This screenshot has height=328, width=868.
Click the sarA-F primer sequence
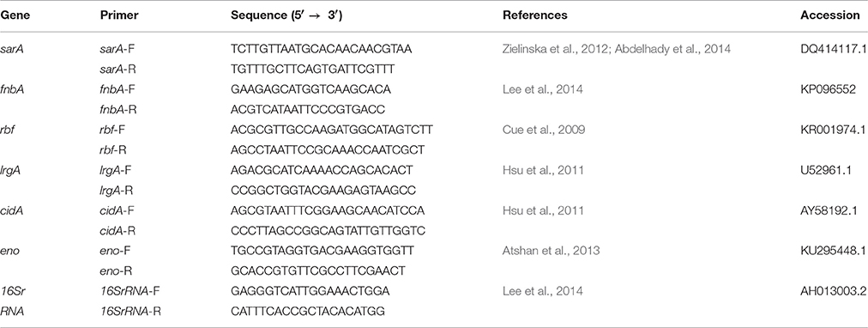322,49
